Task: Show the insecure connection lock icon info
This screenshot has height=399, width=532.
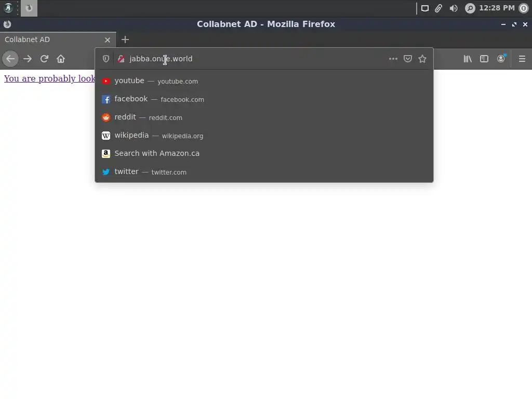Action: pyautogui.click(x=121, y=59)
